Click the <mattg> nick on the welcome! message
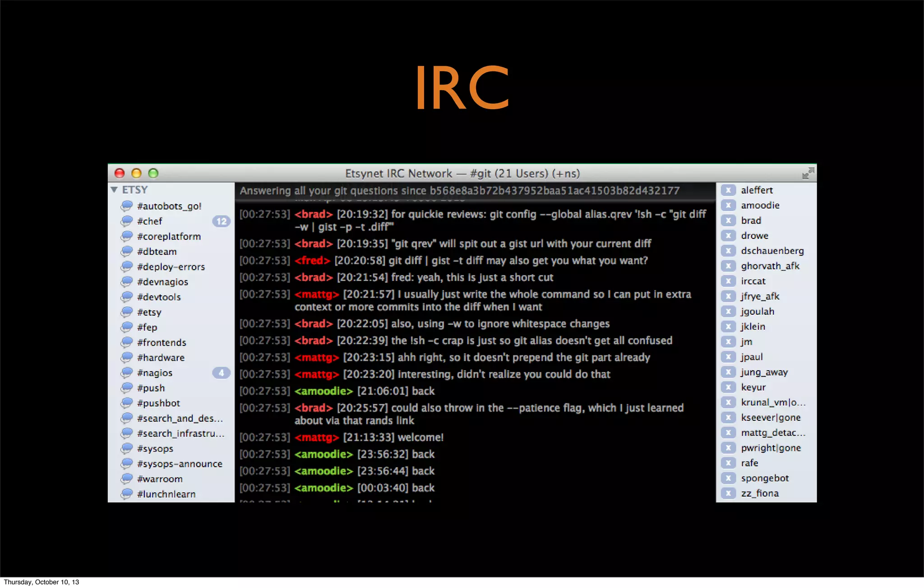 pos(317,437)
